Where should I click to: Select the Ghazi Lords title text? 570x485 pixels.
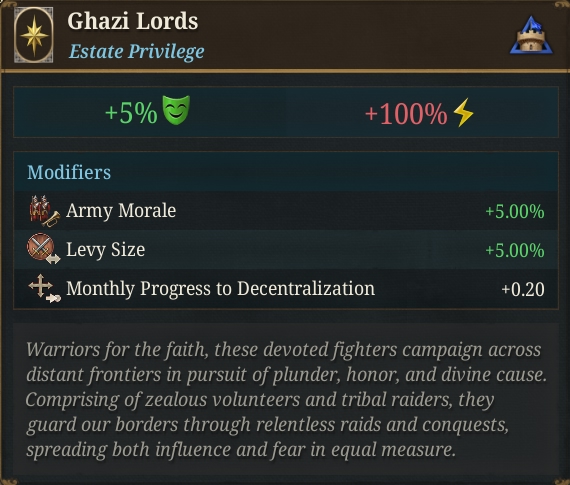(133, 21)
